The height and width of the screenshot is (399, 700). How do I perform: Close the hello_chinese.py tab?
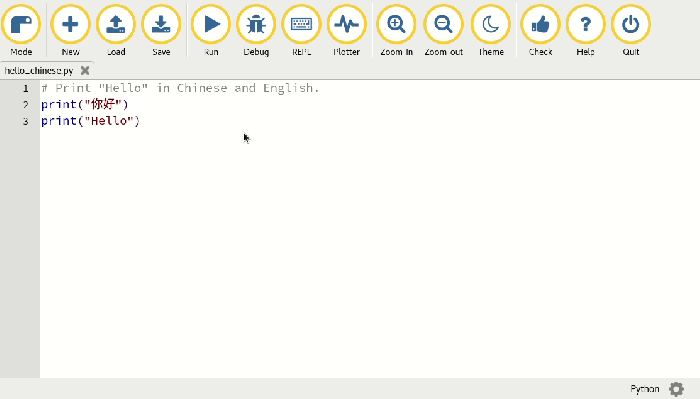pyautogui.click(x=85, y=71)
